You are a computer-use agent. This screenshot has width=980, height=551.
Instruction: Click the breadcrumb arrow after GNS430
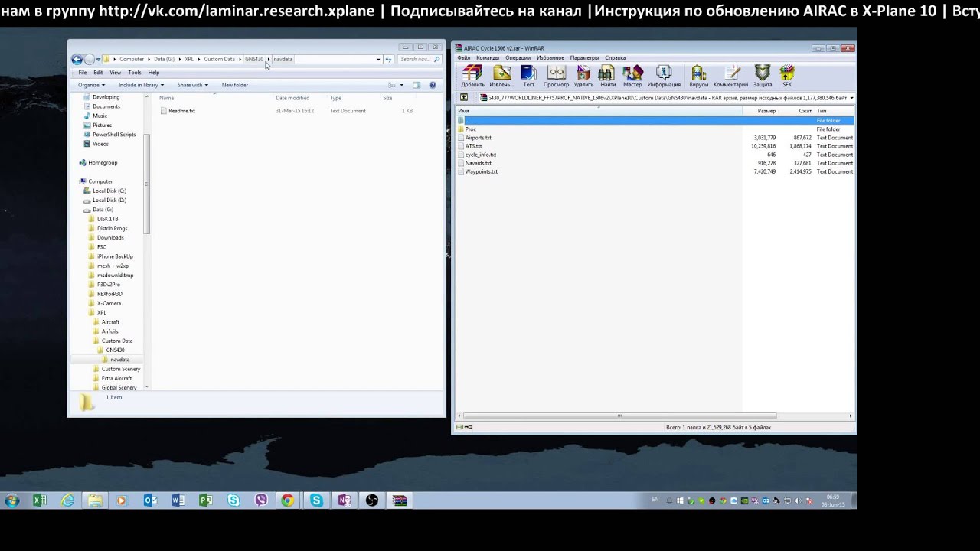tap(269, 59)
